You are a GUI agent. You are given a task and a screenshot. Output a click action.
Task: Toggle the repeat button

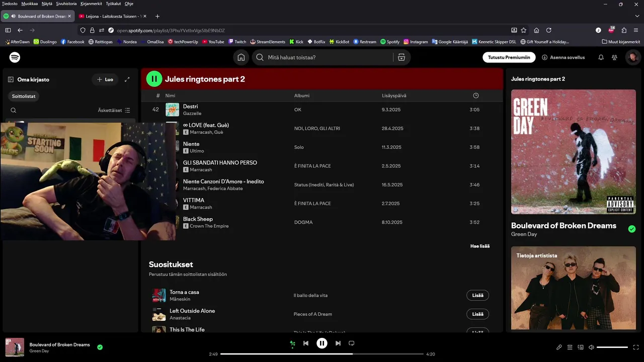click(x=352, y=343)
